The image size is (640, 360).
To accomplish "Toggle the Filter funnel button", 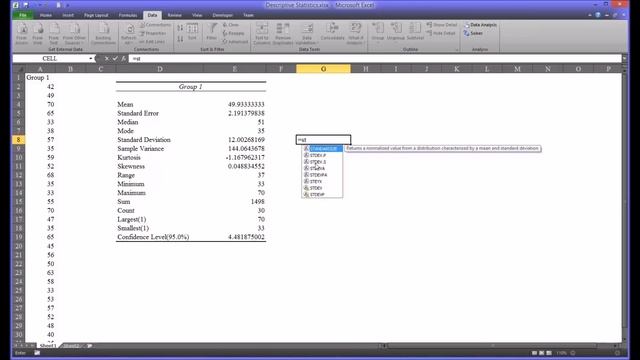I will 211,32.
